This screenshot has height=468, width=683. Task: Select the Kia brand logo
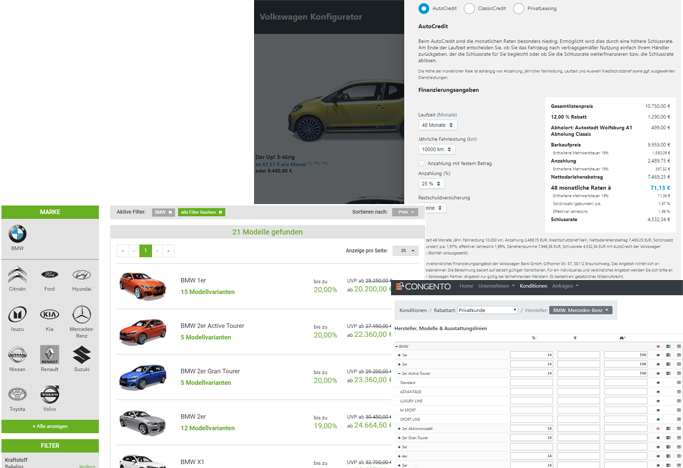(50, 314)
